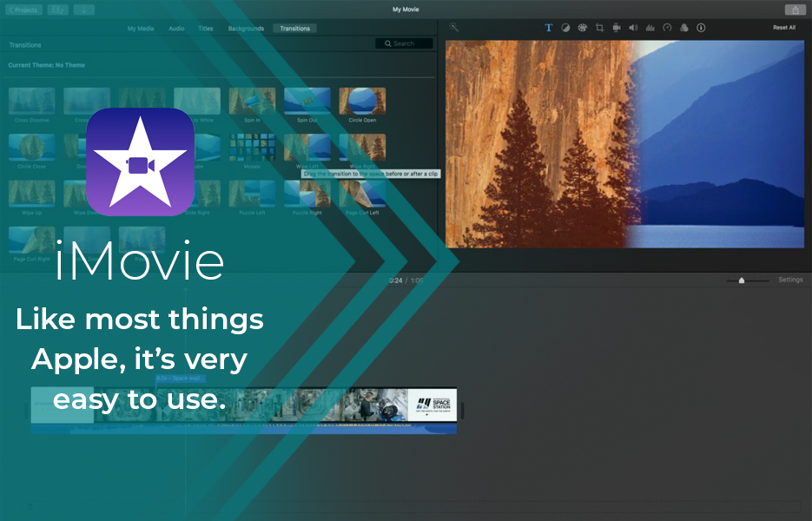Open the stabilization camera tool
Screen dimensions: 812x521
617,28
